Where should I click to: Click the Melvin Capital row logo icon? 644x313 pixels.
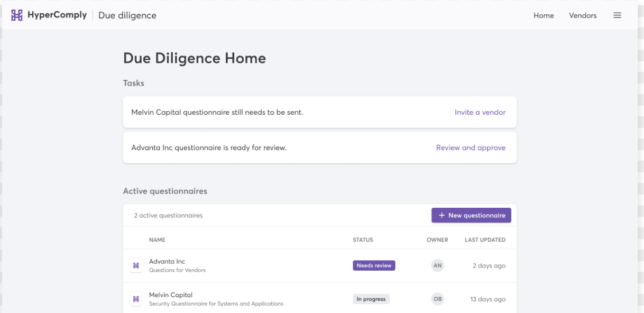[x=136, y=299]
